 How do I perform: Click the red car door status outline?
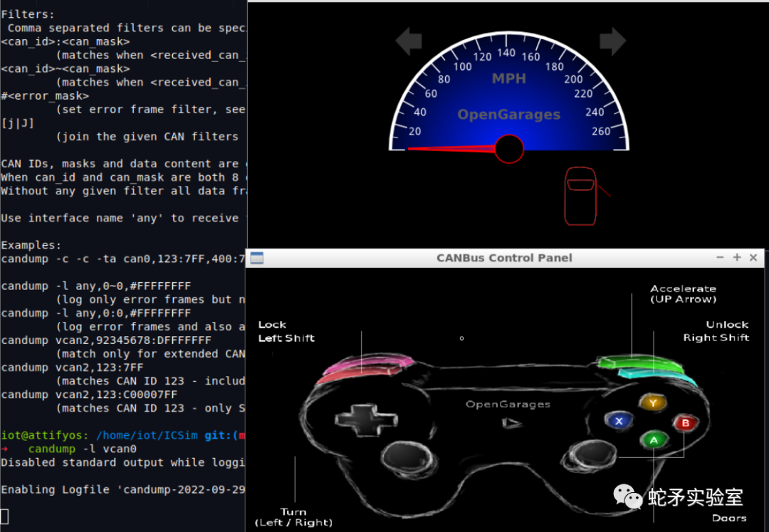click(581, 196)
